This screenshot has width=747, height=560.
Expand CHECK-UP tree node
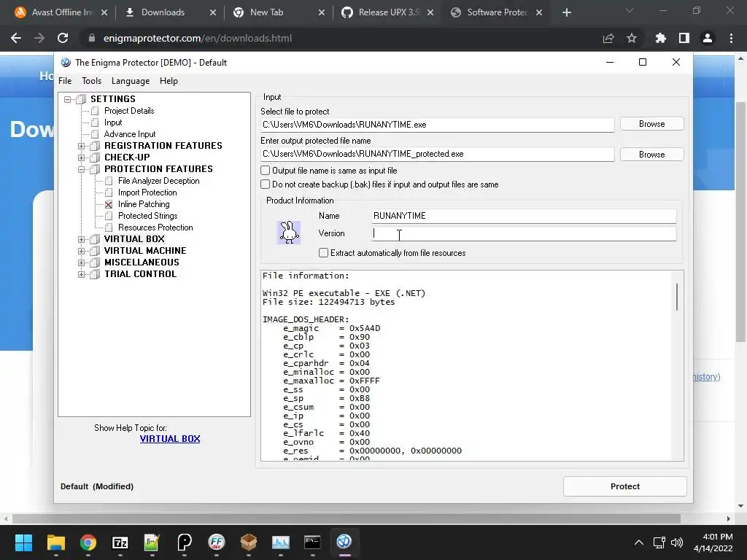pyautogui.click(x=82, y=157)
